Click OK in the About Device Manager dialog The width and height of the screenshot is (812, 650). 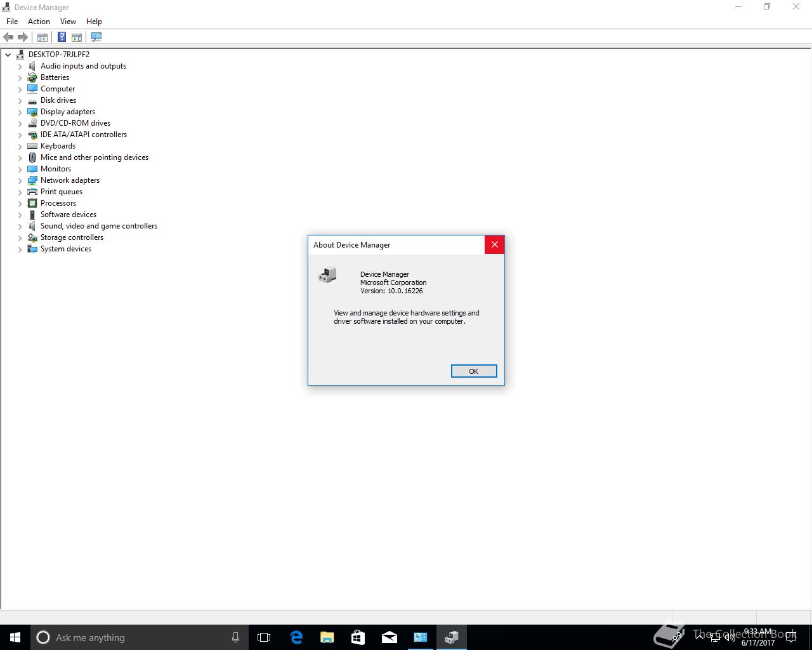pyautogui.click(x=474, y=371)
